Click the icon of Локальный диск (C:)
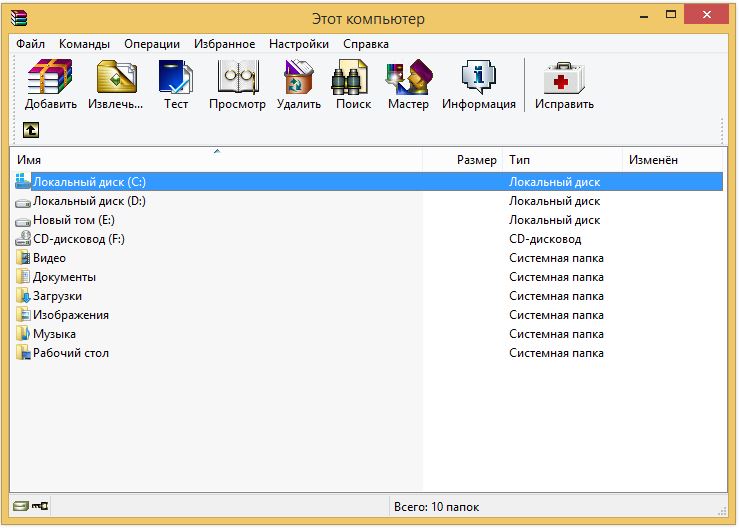 pos(23,182)
